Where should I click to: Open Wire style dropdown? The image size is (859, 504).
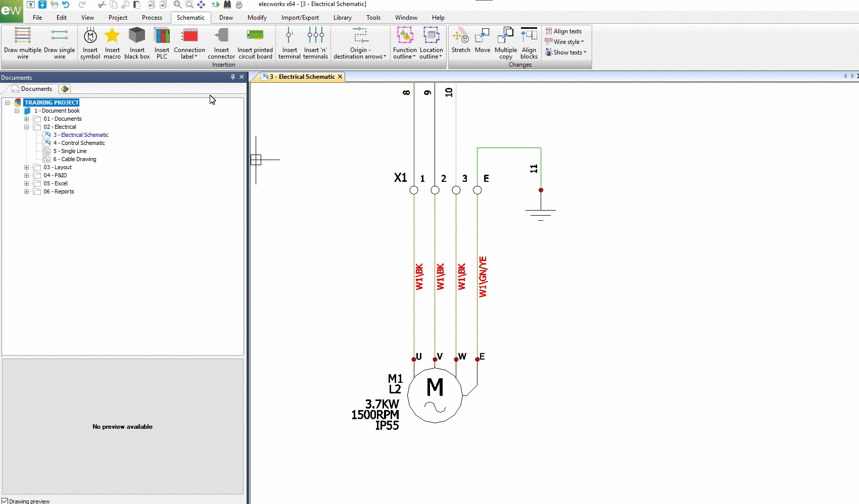coord(565,42)
